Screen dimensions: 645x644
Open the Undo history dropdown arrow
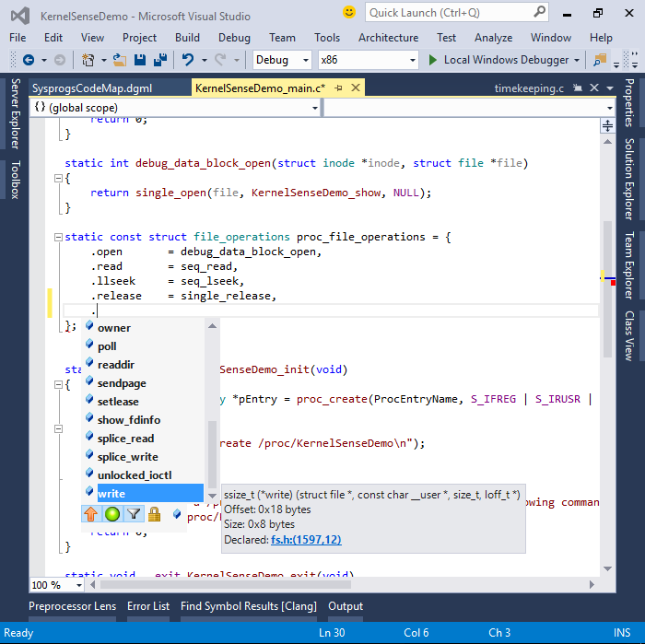(204, 61)
